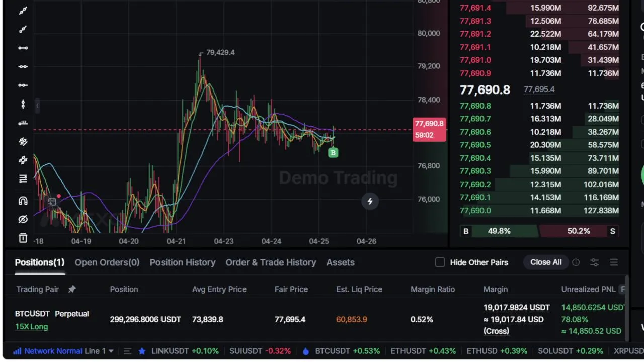
Task: Click the pin icon next to Trading Pair
Action: pyautogui.click(x=72, y=289)
